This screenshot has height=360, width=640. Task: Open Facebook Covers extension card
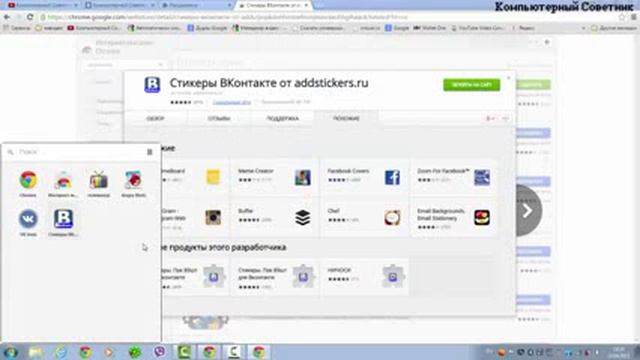pos(364,178)
